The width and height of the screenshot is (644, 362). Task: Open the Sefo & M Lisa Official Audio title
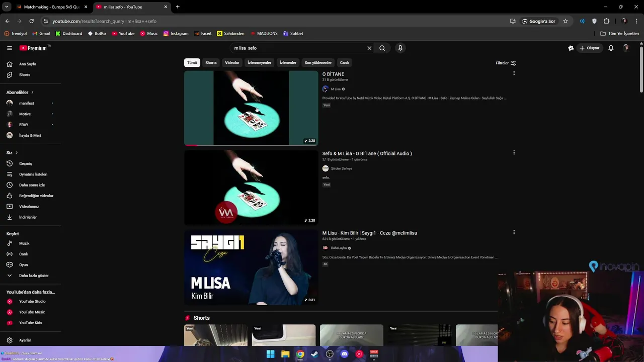367,153
